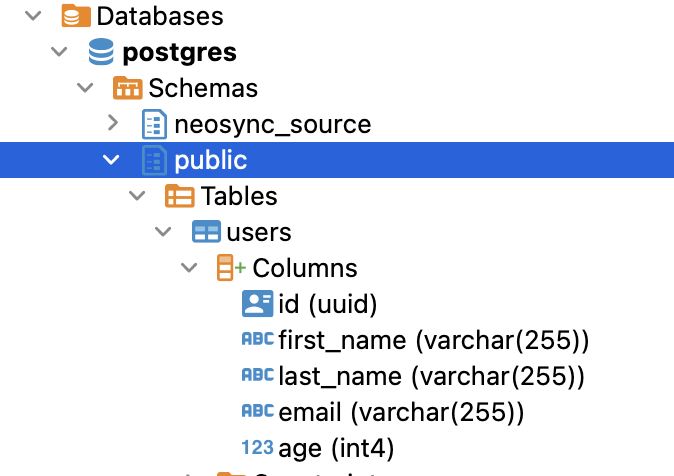Viewport: 674px width, 476px height.
Task: Click the orange Tables folder icon
Action: tap(180, 196)
